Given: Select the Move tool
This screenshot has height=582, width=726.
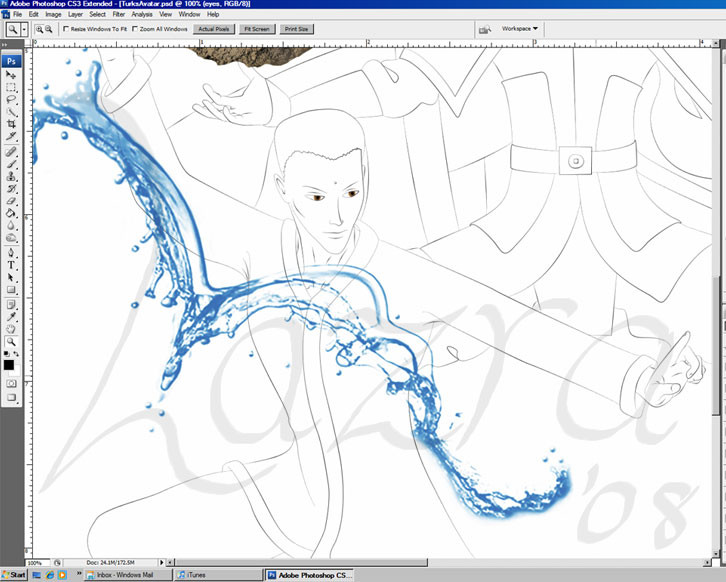Looking at the screenshot, I should pos(11,75).
